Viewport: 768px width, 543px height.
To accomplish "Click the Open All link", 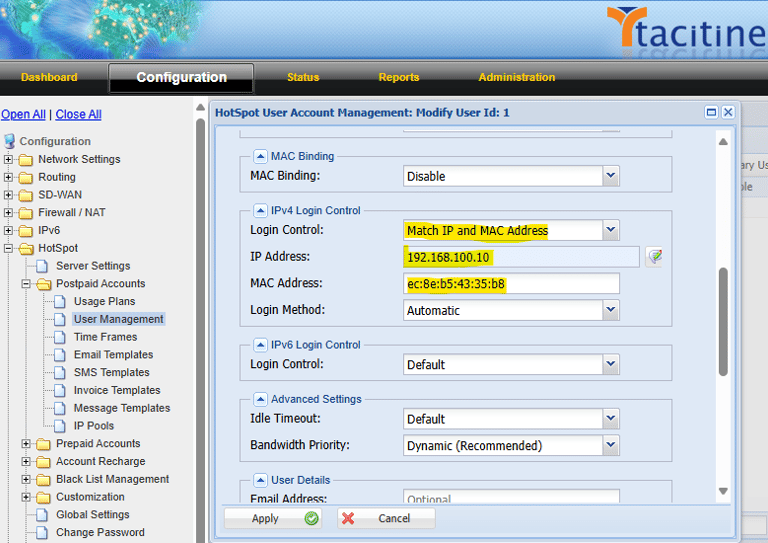I will (x=23, y=114).
